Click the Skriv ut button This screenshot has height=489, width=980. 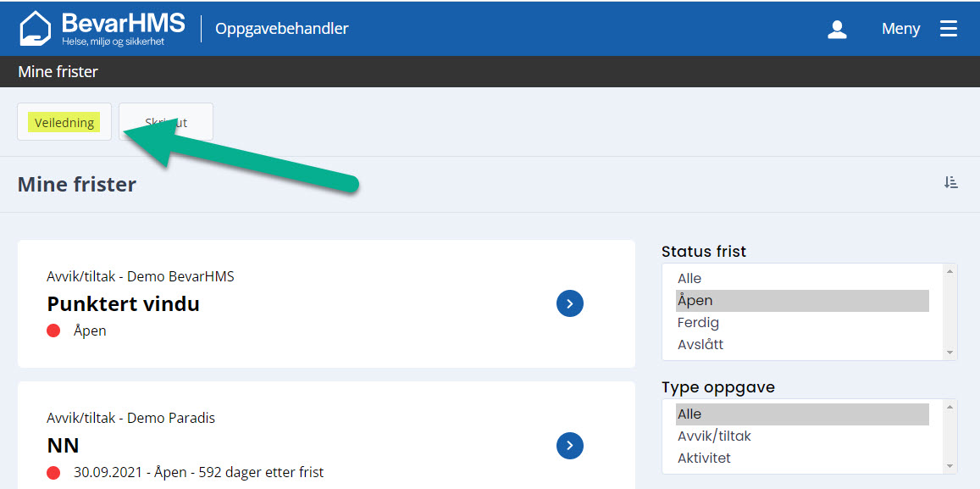(x=166, y=122)
